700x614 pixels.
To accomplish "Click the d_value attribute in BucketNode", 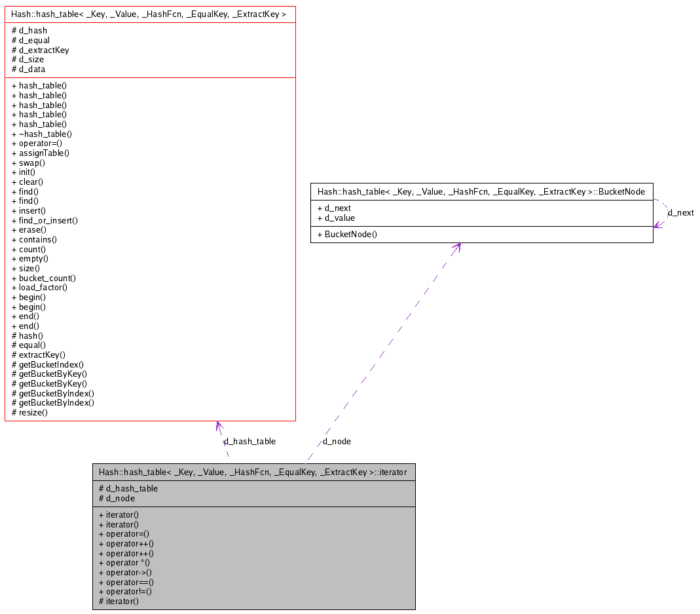I will tap(335, 218).
